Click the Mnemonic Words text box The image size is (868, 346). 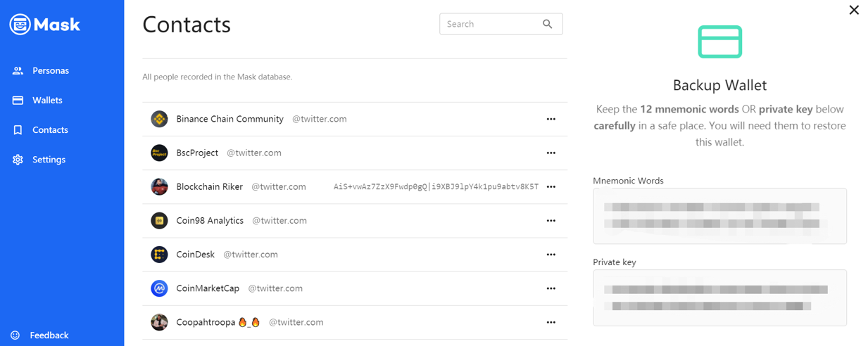click(x=719, y=216)
